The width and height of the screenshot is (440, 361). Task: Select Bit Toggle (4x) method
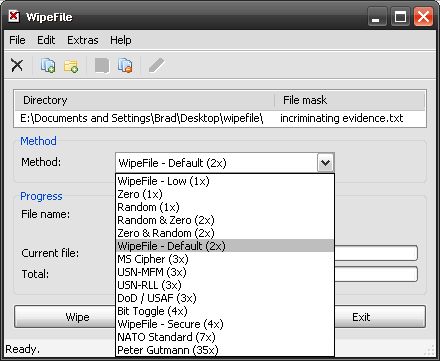coord(224,311)
